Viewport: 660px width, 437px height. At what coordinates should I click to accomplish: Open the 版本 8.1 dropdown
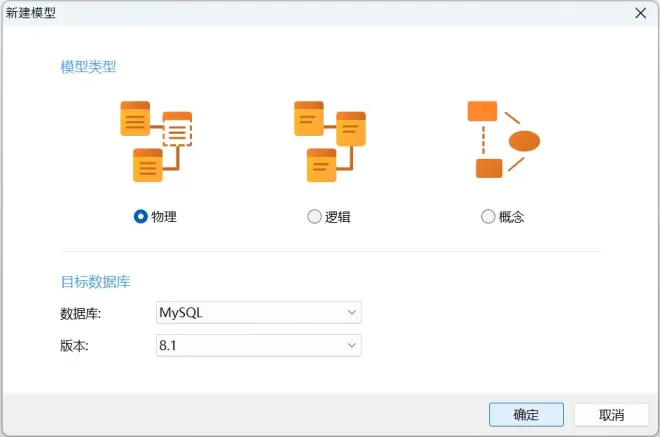pos(258,345)
